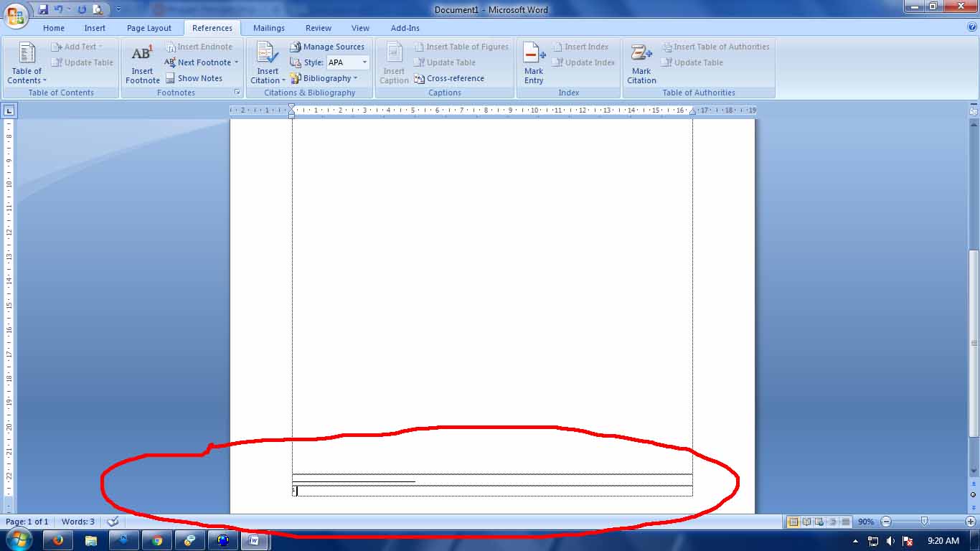Switch to the Mailings tab
This screenshot has height=551, width=980.
click(x=268, y=28)
